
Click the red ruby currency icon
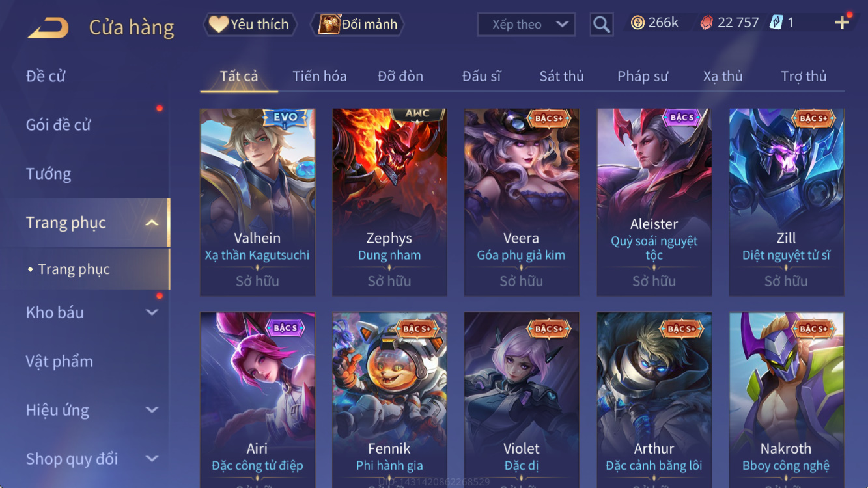(x=707, y=23)
